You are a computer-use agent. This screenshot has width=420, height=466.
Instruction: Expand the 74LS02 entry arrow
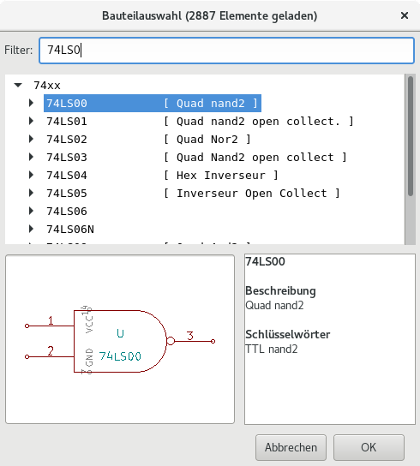31,139
